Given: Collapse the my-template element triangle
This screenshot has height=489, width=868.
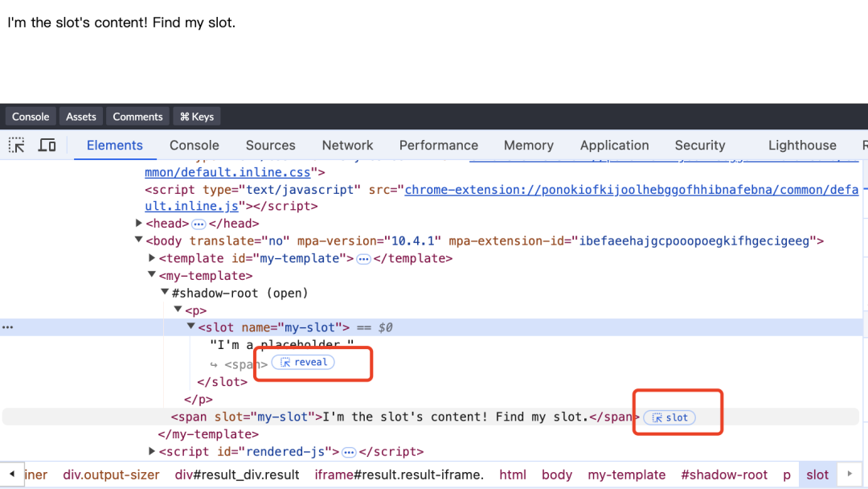Looking at the screenshot, I should pyautogui.click(x=152, y=275).
